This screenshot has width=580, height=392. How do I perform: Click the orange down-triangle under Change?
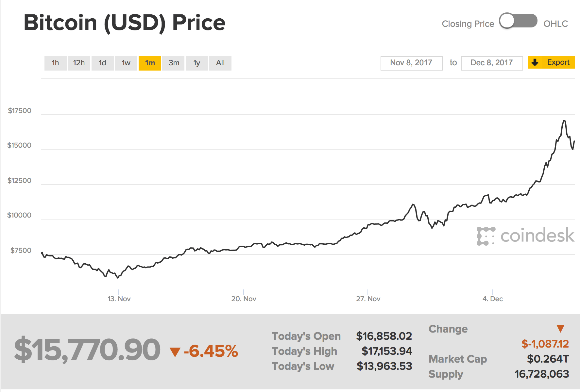(x=560, y=329)
